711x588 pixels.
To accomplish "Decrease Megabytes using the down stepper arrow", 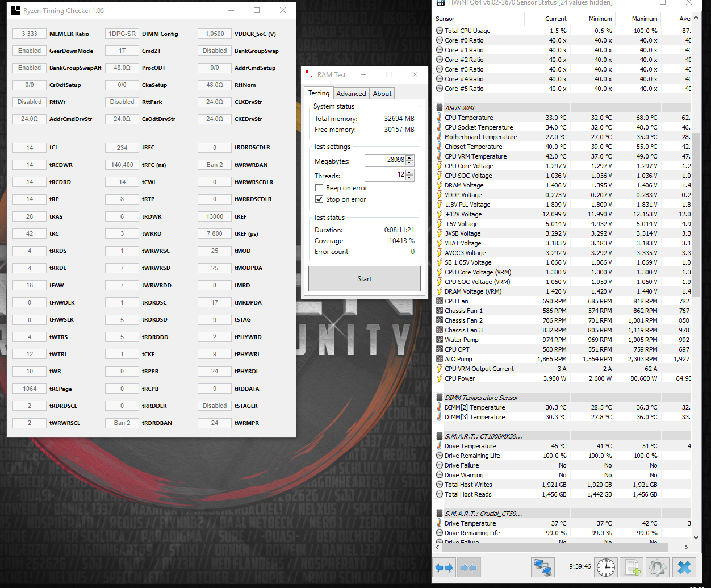I will [x=409, y=163].
